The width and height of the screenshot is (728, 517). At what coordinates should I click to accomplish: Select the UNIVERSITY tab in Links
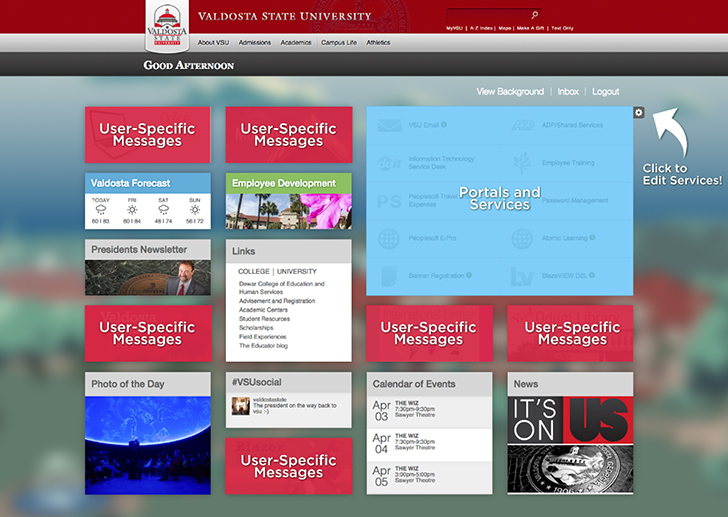pyautogui.click(x=297, y=271)
